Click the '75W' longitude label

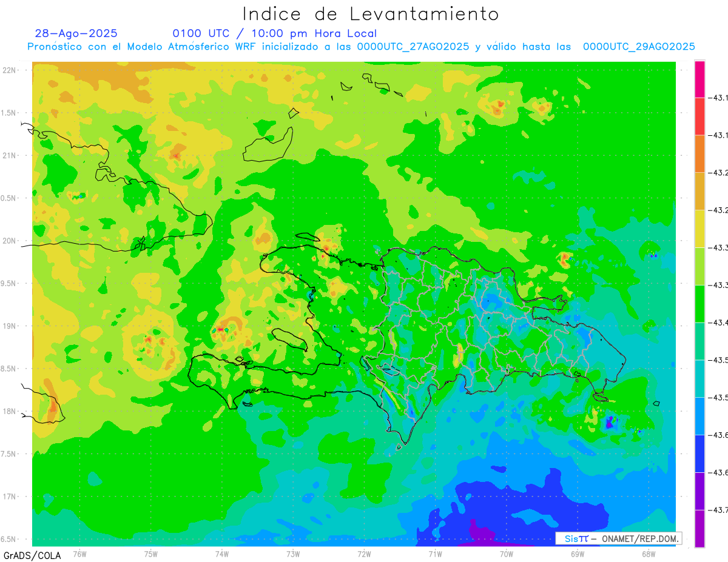(151, 554)
